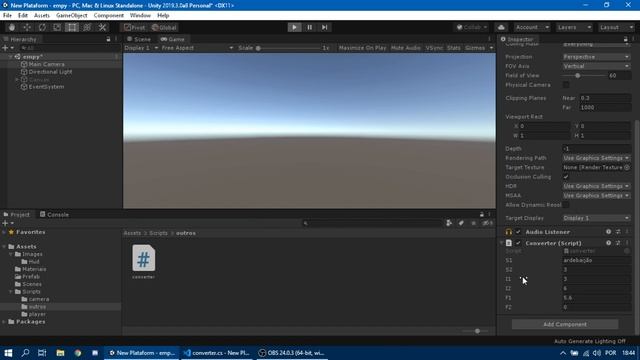This screenshot has width=640, height=360.
Task: Open the Display 1 dropdown in Game view
Action: point(141,48)
